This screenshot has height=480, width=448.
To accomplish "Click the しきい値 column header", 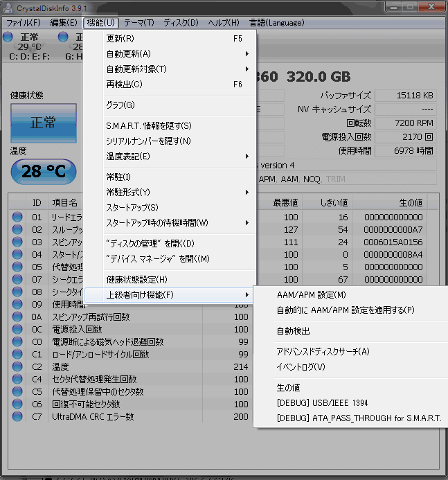I will point(327,203).
